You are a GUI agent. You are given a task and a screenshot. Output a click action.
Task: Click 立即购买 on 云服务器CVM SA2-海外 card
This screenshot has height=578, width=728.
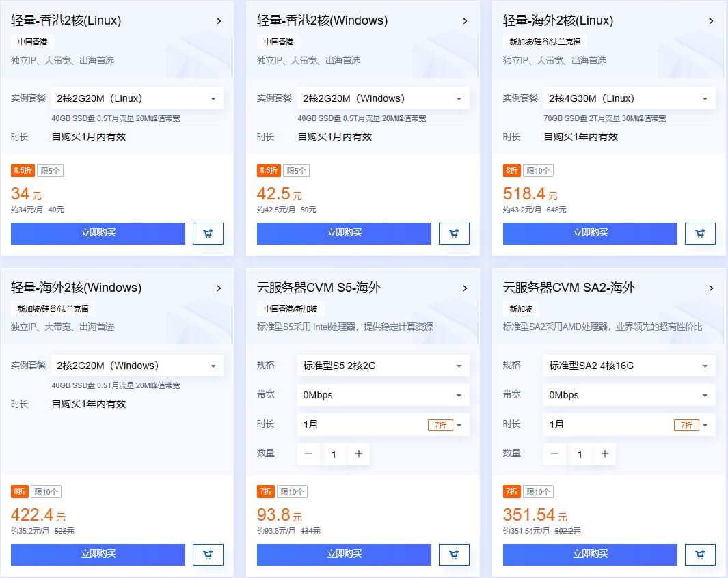[x=590, y=555]
